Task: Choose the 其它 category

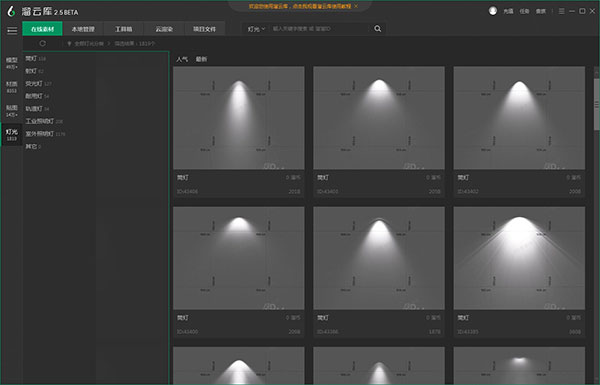Action: point(33,147)
